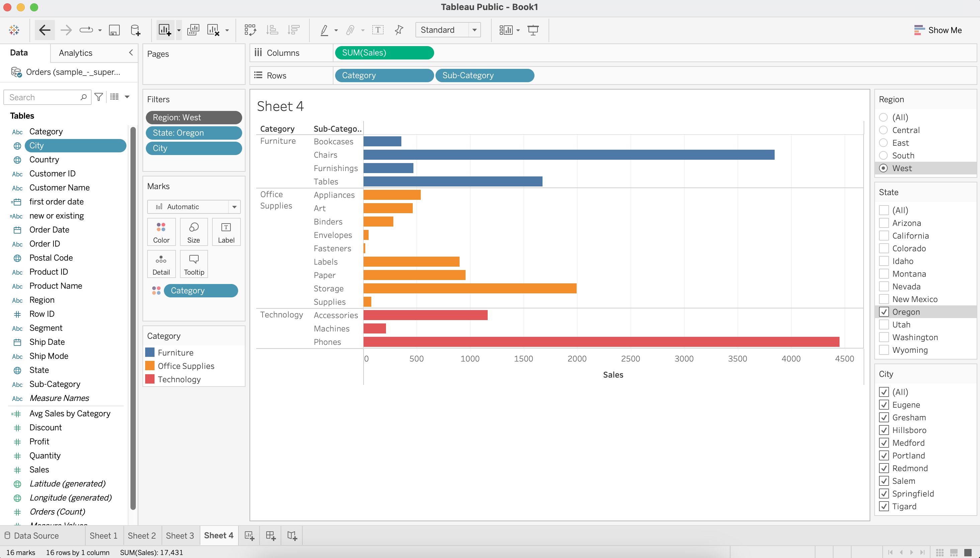This screenshot has width=980, height=558.
Task: Click the Show Me button
Action: click(x=938, y=30)
